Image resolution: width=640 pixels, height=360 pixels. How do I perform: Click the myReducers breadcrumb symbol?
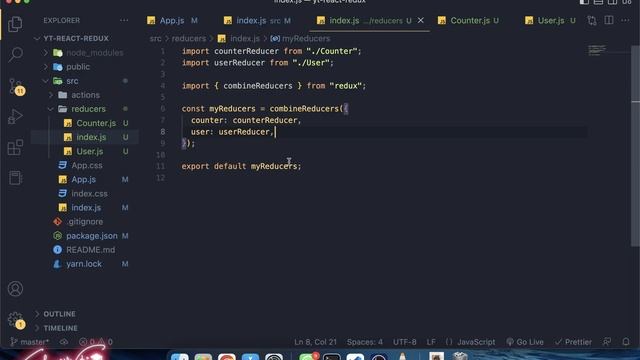[306, 38]
